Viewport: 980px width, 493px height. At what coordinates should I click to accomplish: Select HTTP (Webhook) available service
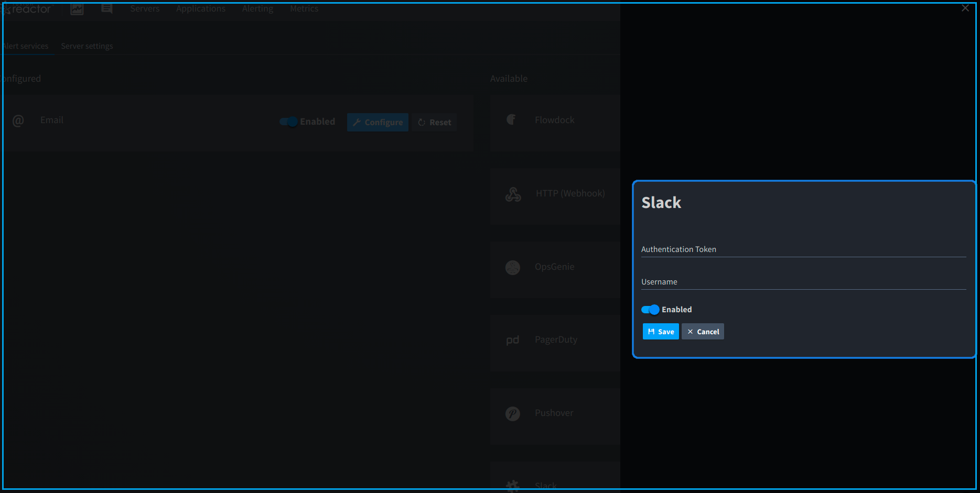[x=555, y=197]
